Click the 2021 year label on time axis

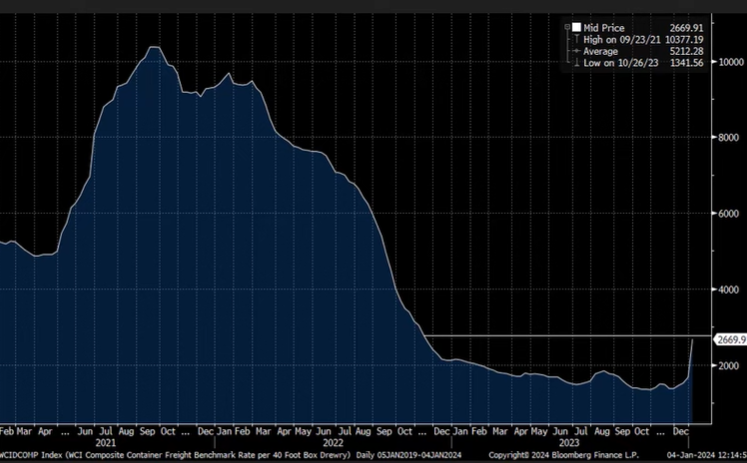[105, 443]
